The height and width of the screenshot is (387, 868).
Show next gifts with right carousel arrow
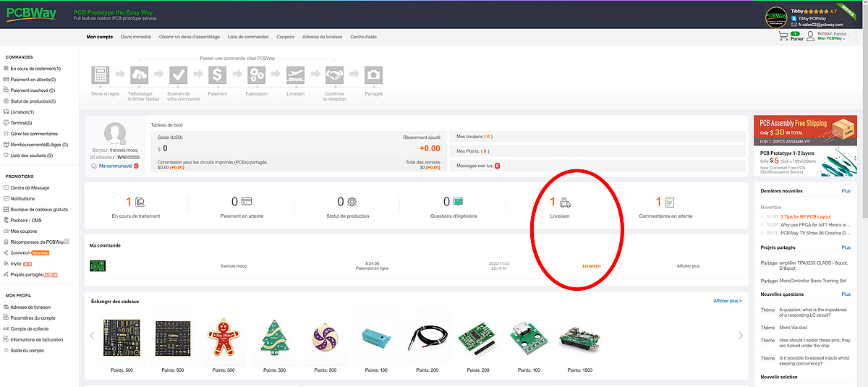click(740, 336)
